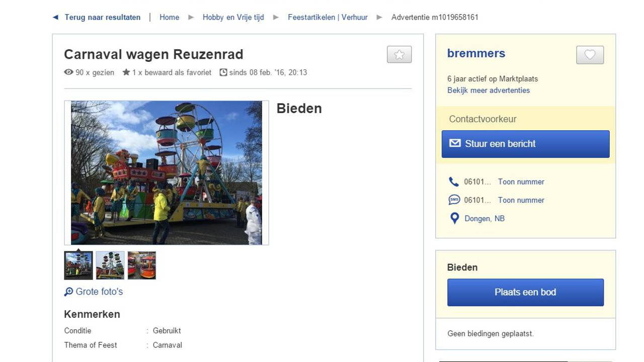Click the phone icon next to the number

pyautogui.click(x=453, y=182)
